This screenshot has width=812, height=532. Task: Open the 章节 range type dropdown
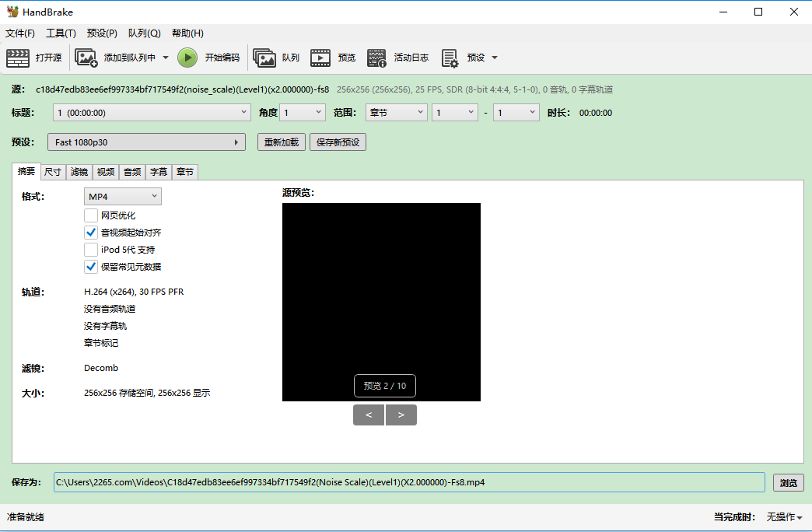point(396,113)
